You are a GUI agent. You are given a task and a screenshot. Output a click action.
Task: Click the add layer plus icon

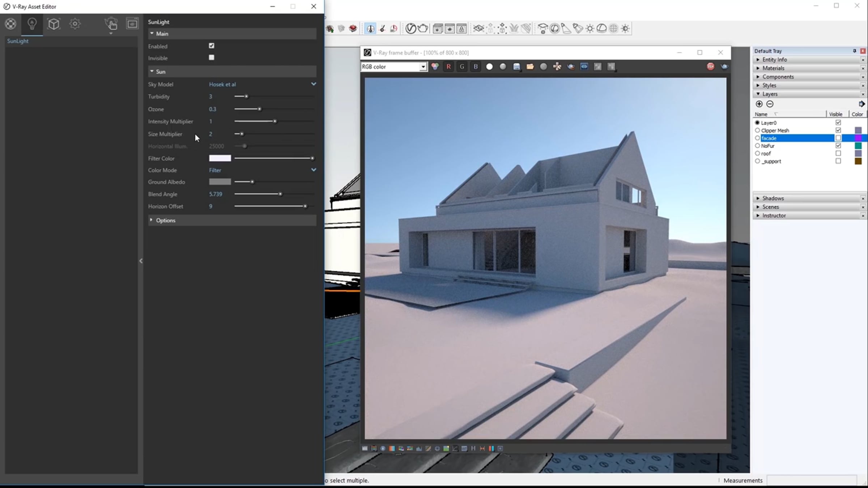tap(759, 104)
